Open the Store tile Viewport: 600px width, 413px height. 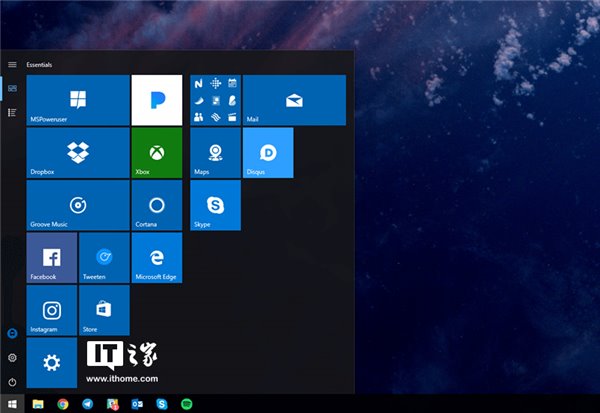point(104,310)
